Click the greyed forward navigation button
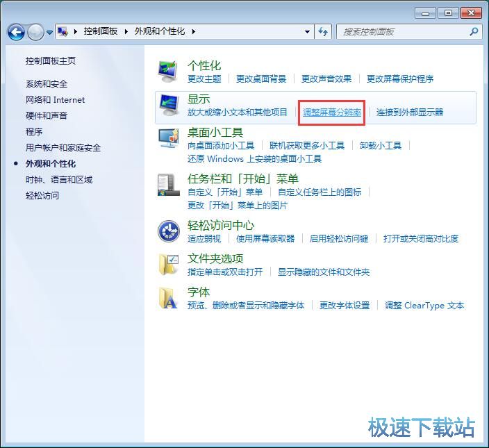 [x=35, y=32]
